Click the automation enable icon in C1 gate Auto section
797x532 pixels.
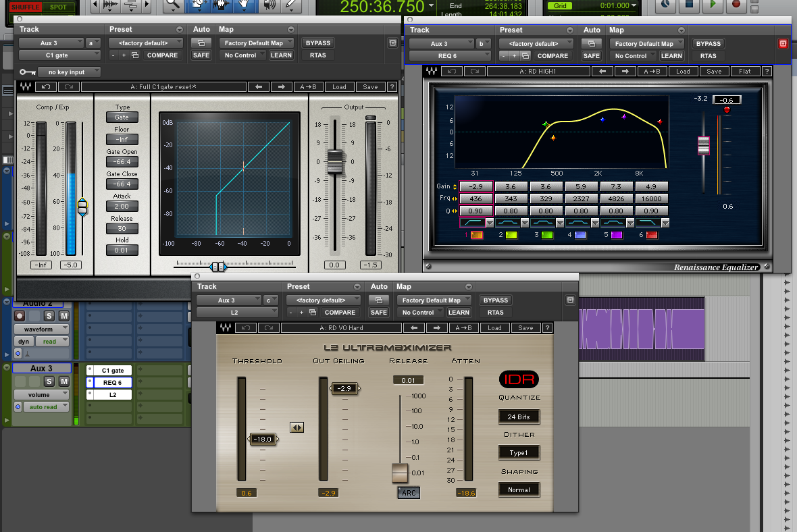[x=201, y=43]
